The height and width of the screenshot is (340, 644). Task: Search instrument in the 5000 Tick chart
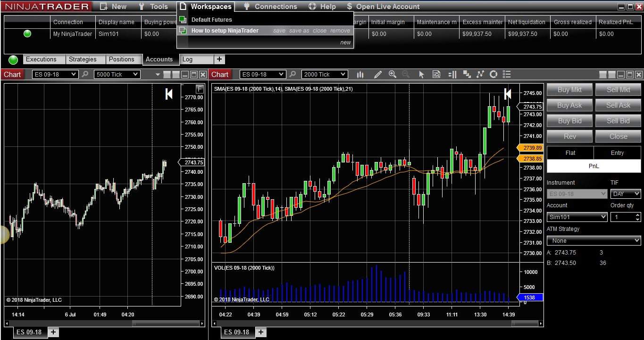click(85, 74)
